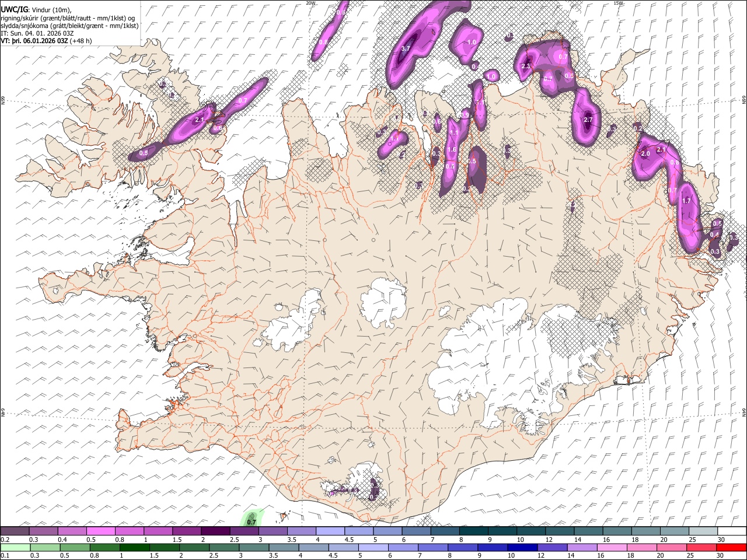Select the 2.7 snowfall value on the map
747x560 pixels.
tap(588, 120)
